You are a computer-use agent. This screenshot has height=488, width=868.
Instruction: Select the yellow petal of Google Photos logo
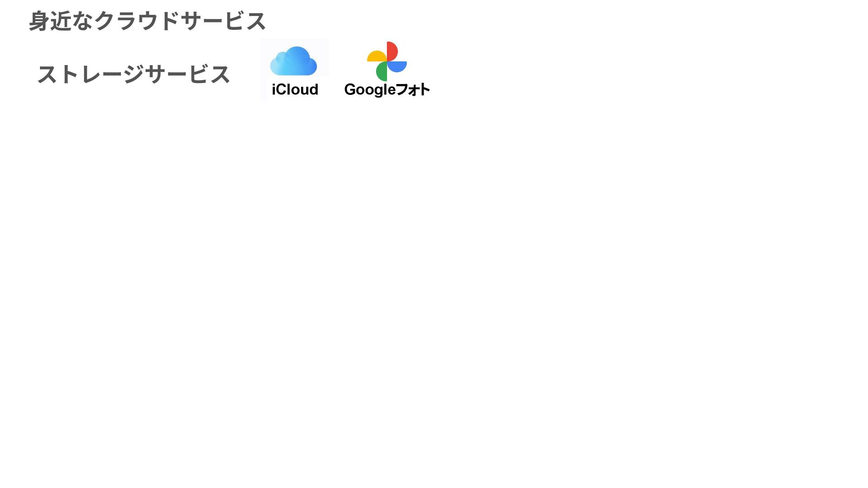click(x=377, y=56)
